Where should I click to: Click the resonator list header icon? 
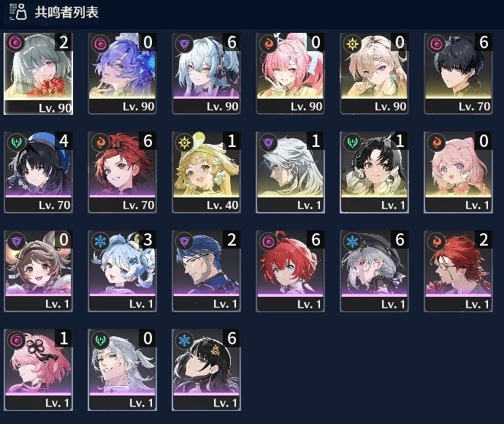[18, 12]
